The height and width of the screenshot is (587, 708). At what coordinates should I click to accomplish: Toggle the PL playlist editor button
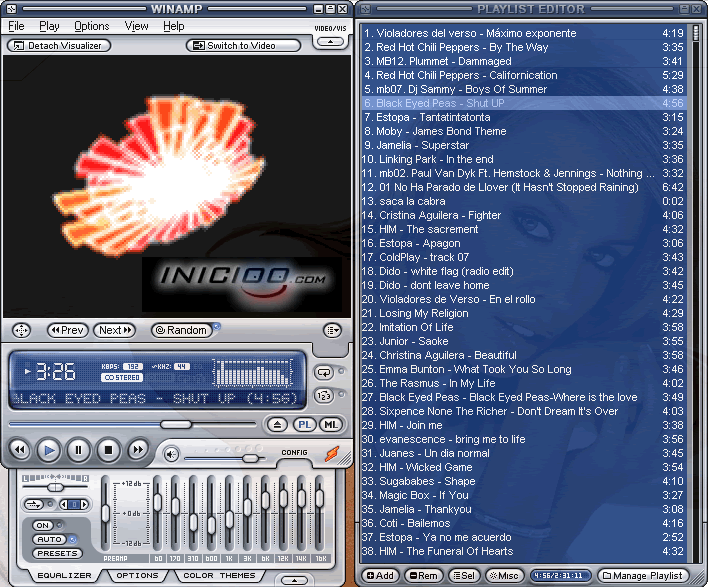[304, 424]
